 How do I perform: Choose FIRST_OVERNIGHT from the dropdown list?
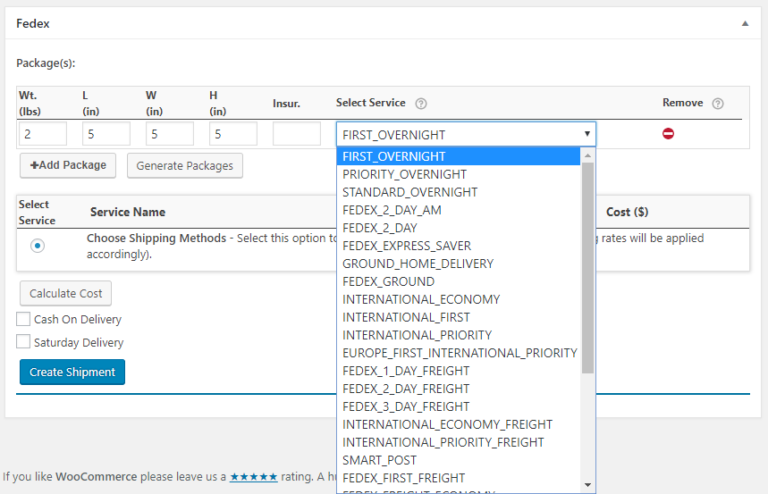click(458, 157)
